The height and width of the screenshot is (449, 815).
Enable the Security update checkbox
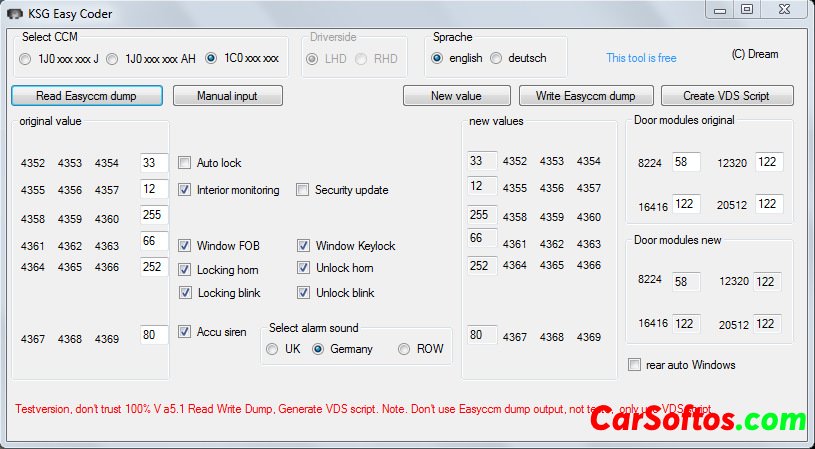tap(303, 190)
